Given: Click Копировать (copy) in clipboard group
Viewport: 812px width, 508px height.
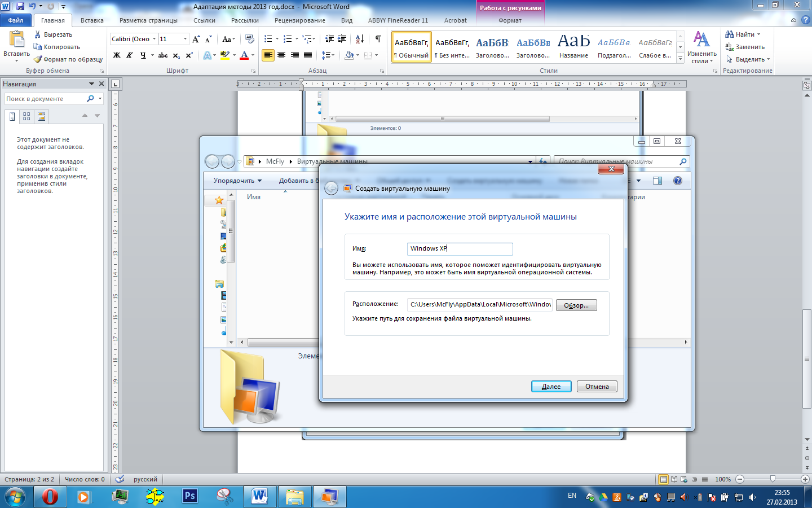Looking at the screenshot, I should coord(57,47).
